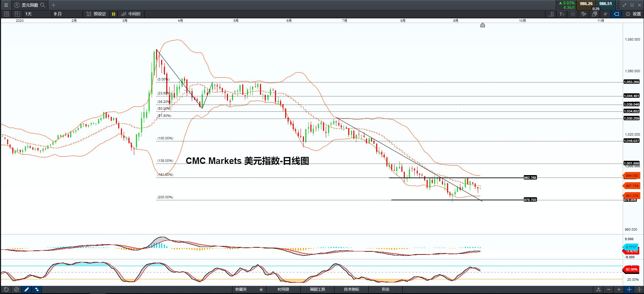Shrink the chart window with arrows icon
Image resolution: width=644 pixels, height=294 pixels.
click(x=625, y=5)
